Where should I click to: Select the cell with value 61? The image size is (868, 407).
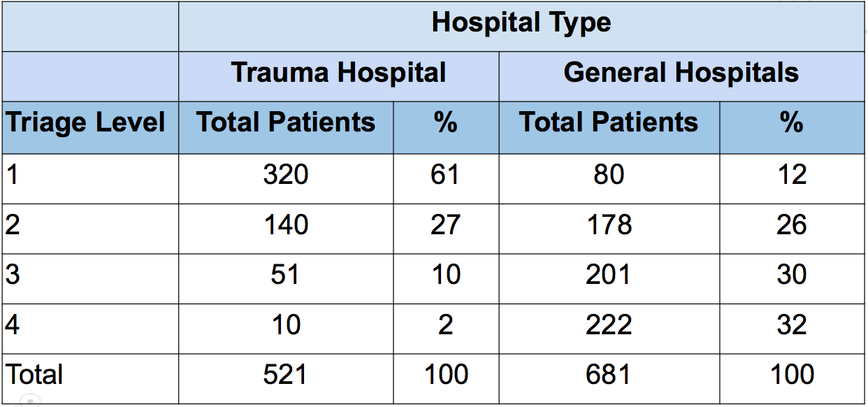[445, 175]
